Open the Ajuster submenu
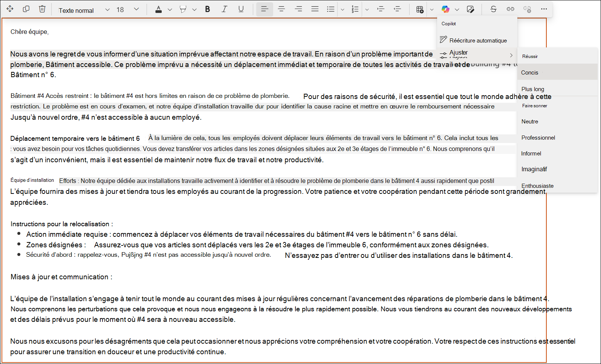 (477, 55)
